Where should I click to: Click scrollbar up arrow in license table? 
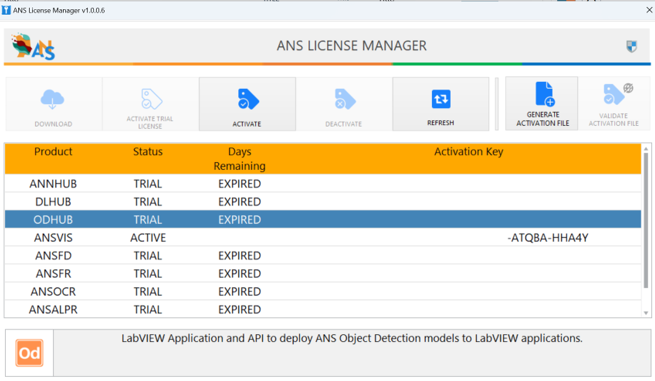coord(646,148)
